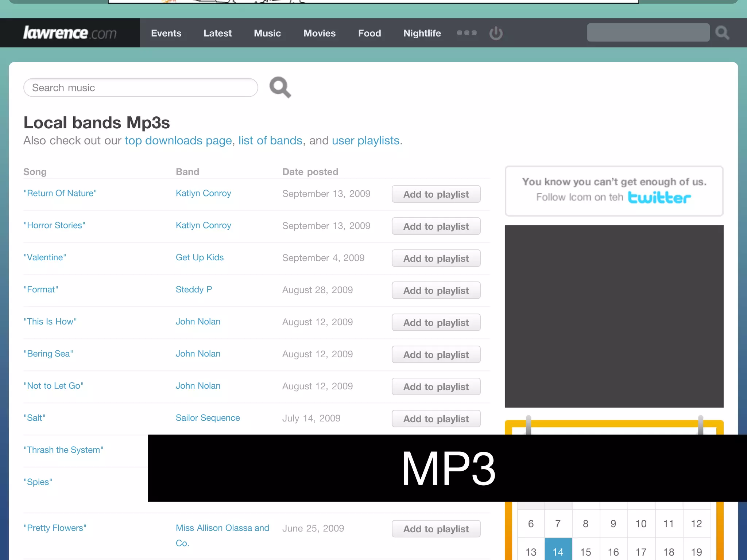Viewport: 747px width, 560px height.
Task: Click the music search magnifier icon
Action: point(280,87)
